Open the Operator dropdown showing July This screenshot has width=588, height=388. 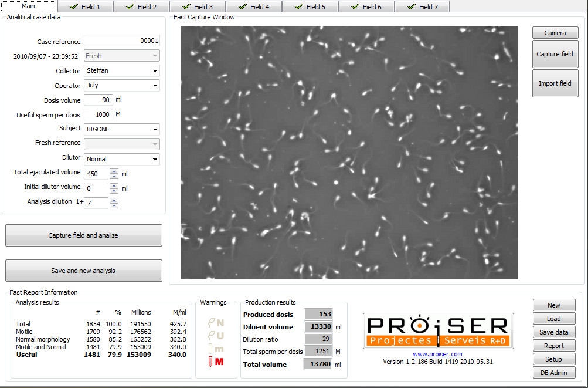[122, 85]
